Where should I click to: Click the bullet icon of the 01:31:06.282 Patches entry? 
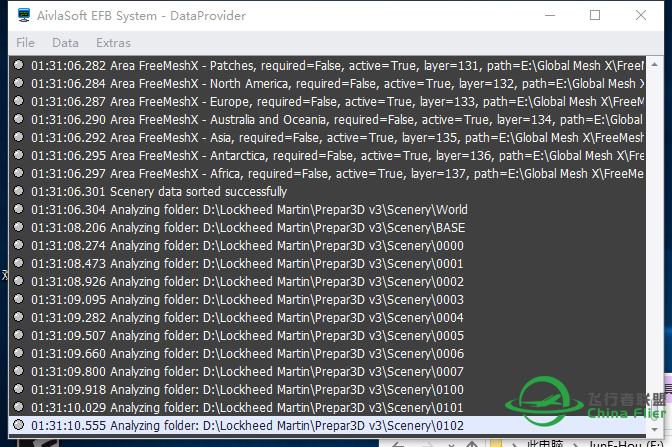[18, 65]
